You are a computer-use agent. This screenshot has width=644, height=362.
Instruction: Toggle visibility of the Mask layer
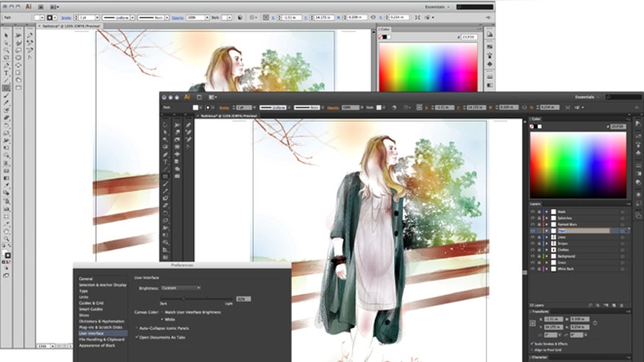[x=533, y=211]
